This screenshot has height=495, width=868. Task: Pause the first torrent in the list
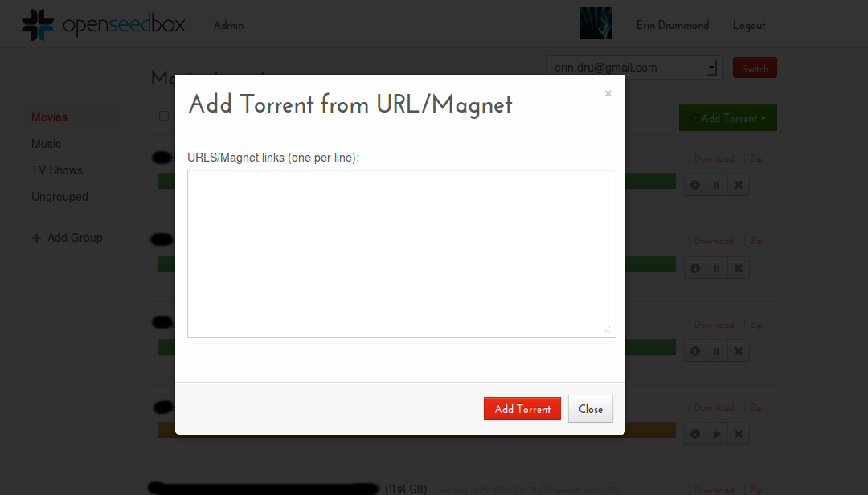click(x=716, y=185)
